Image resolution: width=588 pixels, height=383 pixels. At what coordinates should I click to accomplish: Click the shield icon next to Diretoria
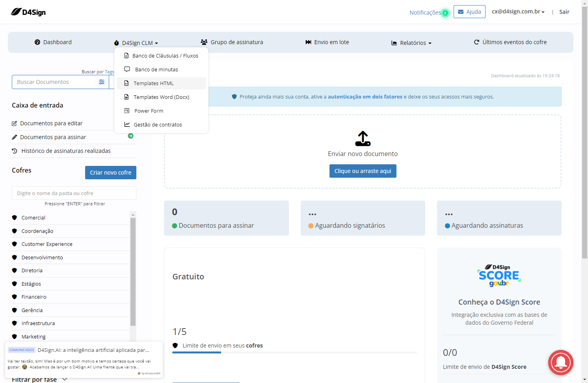pyautogui.click(x=15, y=270)
